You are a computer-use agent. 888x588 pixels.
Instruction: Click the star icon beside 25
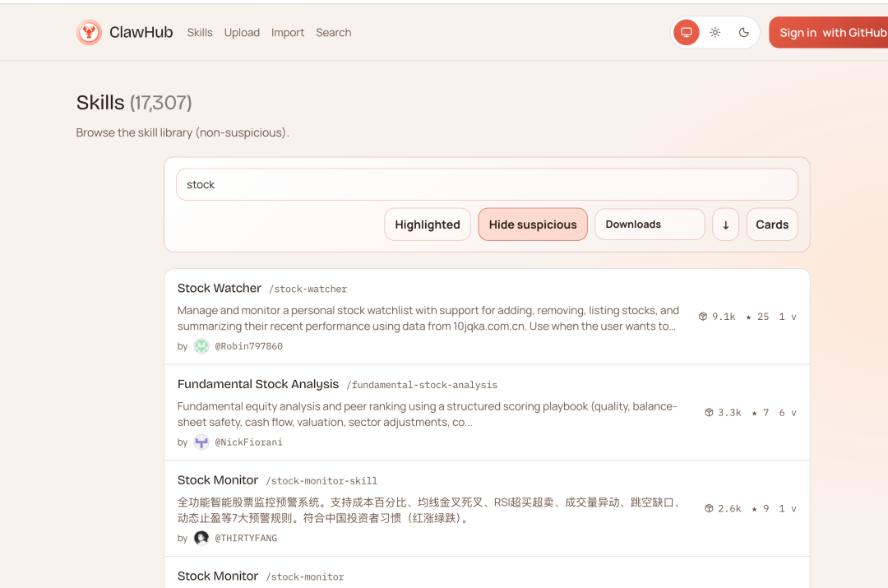(x=749, y=317)
